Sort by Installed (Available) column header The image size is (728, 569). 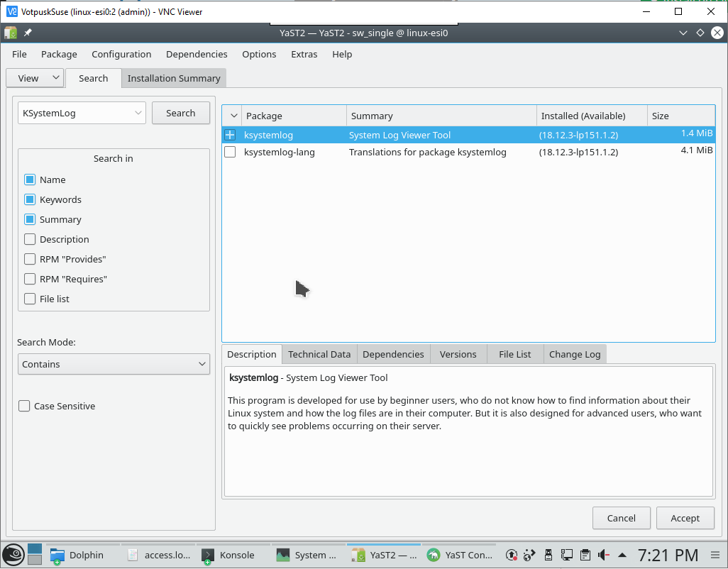592,116
